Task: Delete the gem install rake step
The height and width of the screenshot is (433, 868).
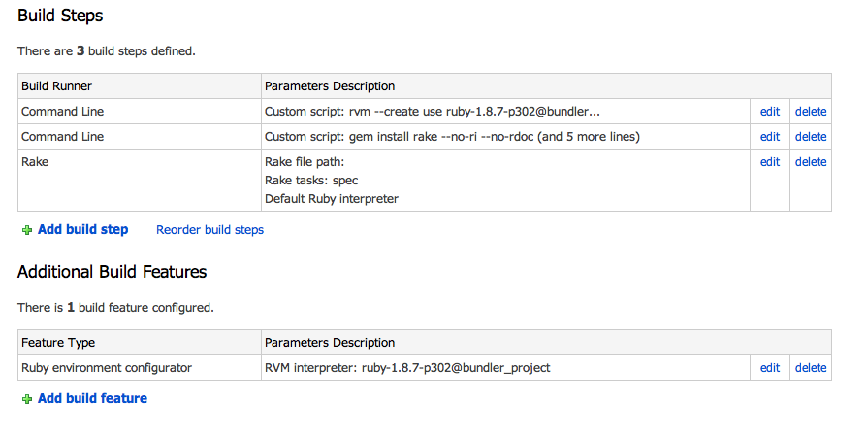Action: click(x=811, y=136)
